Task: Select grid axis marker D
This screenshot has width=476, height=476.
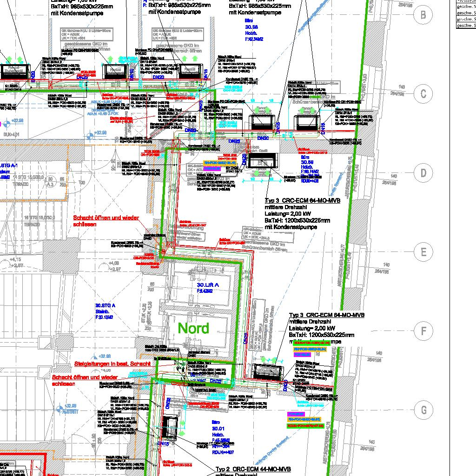Action: click(x=423, y=173)
